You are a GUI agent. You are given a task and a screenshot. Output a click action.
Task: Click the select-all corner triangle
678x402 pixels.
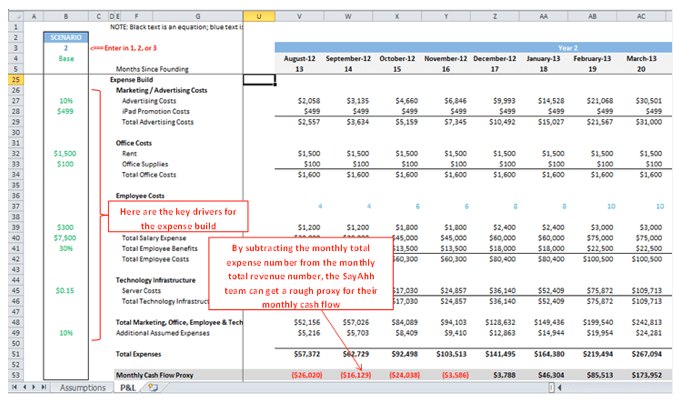[x=11, y=17]
